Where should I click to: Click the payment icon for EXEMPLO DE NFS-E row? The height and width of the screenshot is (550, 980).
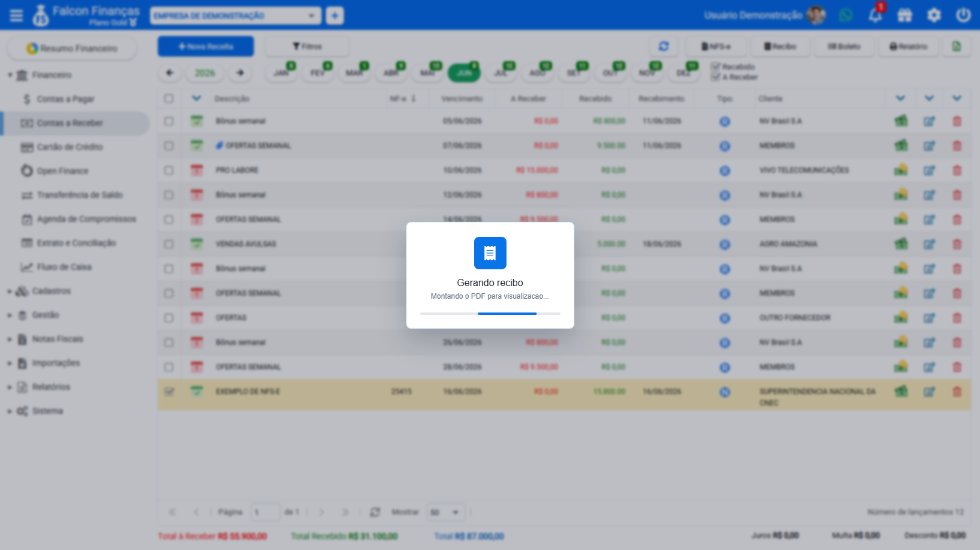coord(901,391)
